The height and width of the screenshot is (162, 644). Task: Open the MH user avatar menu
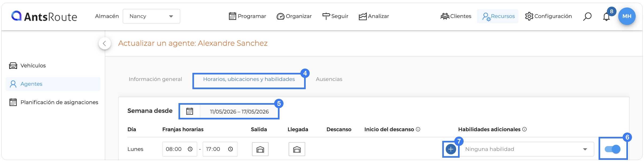pyautogui.click(x=627, y=16)
